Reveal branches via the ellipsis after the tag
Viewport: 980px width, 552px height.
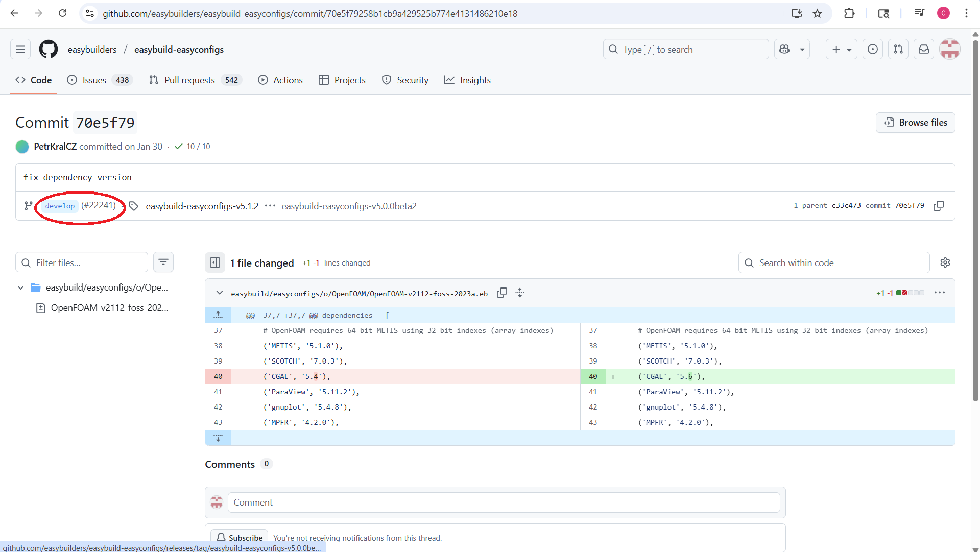(270, 206)
